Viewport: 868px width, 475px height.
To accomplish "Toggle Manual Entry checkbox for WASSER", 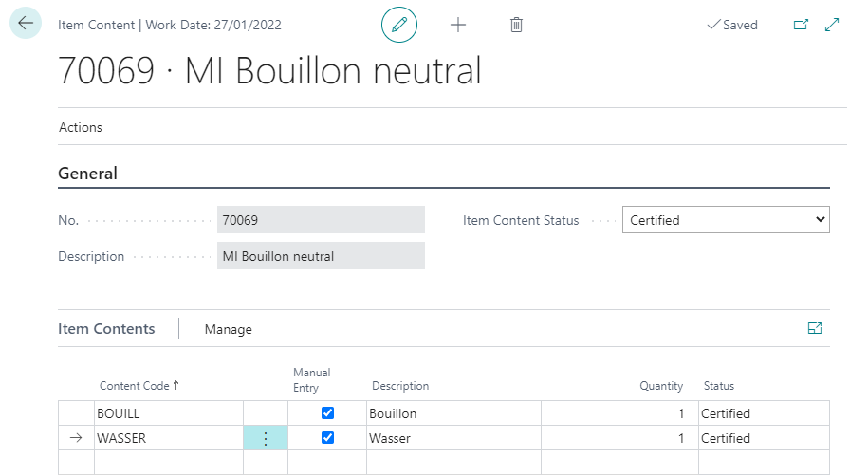I will point(328,438).
